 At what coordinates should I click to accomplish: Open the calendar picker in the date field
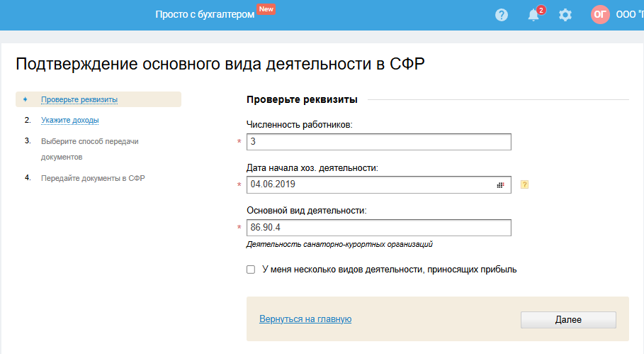500,184
